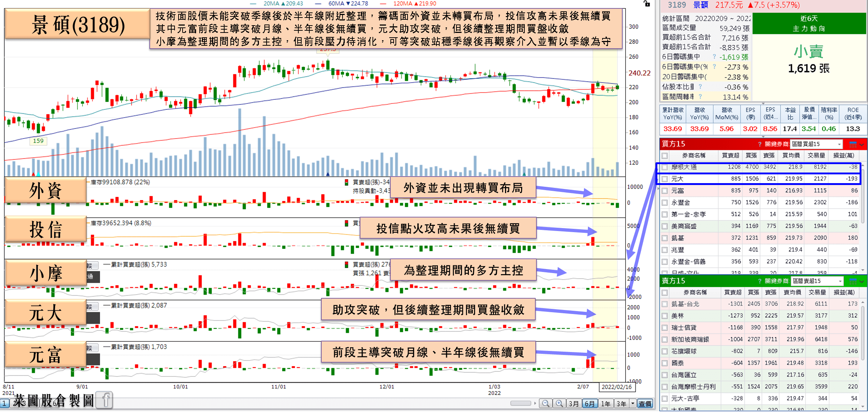The height and width of the screenshot is (420, 868).
Task: Click the 查價 button
Action: coord(645,404)
